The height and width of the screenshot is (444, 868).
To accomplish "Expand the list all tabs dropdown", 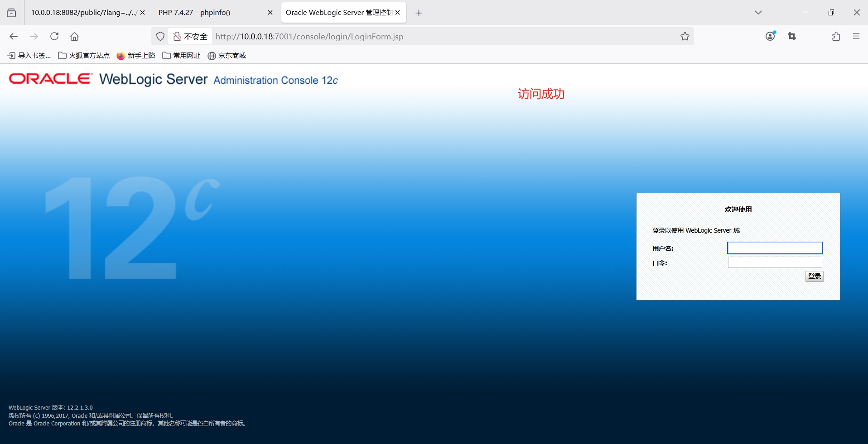I will click(x=758, y=13).
